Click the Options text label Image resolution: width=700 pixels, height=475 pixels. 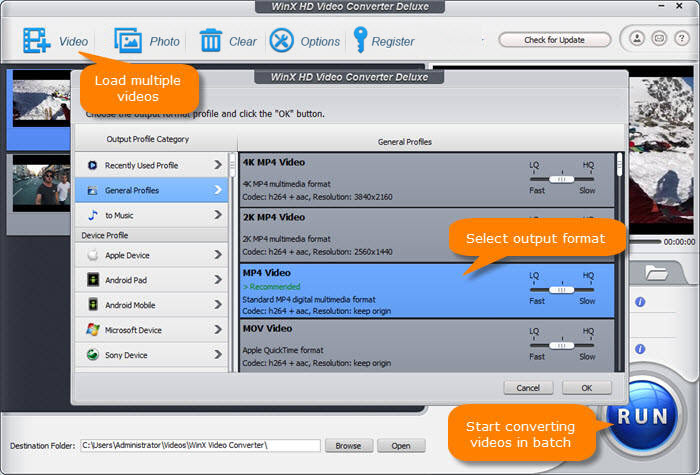pyautogui.click(x=320, y=42)
